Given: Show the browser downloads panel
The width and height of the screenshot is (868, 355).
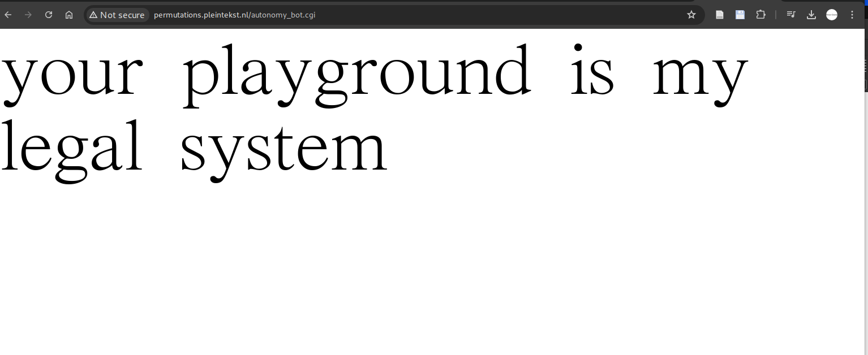Looking at the screenshot, I should (811, 15).
